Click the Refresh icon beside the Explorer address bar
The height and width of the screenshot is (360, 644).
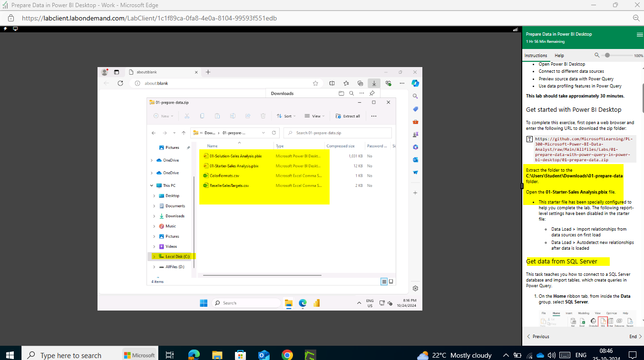(x=274, y=133)
